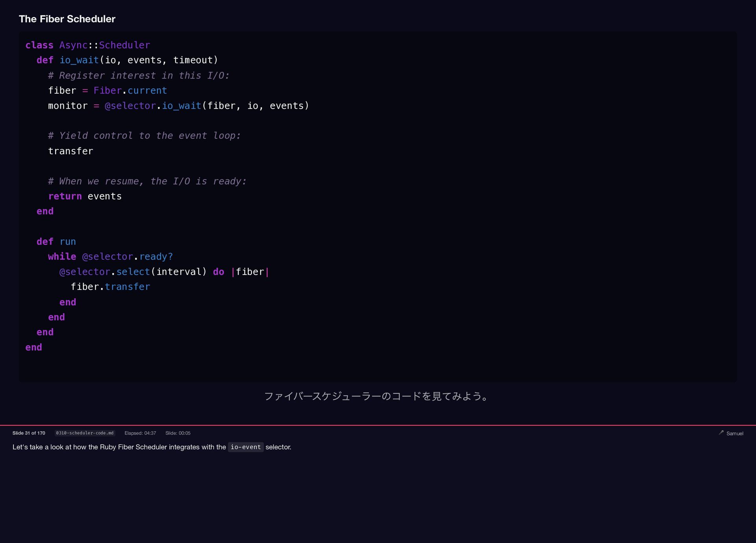Click the red divider line above notes

click(x=378, y=425)
